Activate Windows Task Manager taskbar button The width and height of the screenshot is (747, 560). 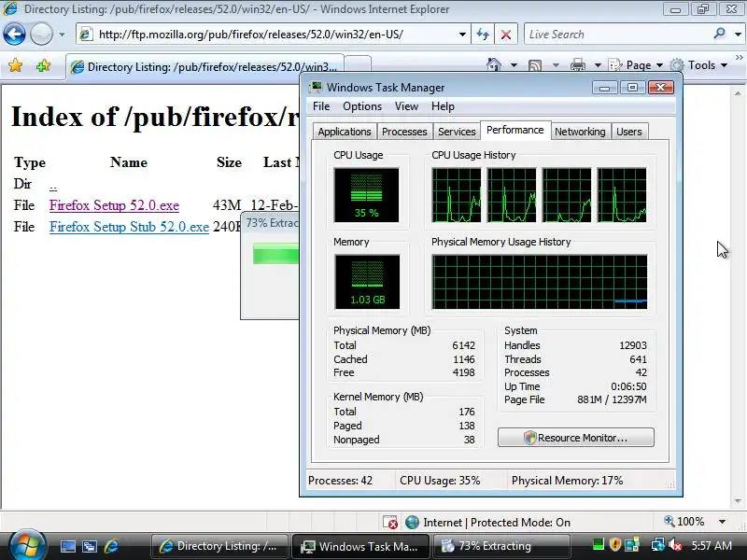360,546
